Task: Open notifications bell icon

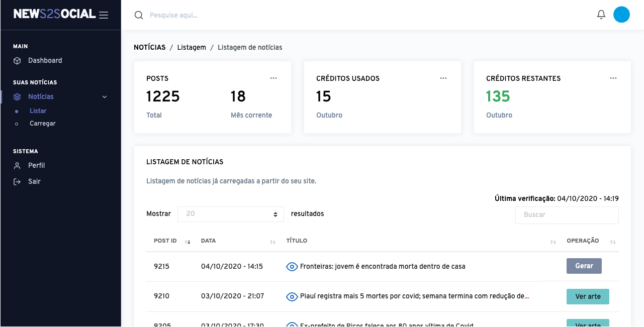Action: coord(601,15)
